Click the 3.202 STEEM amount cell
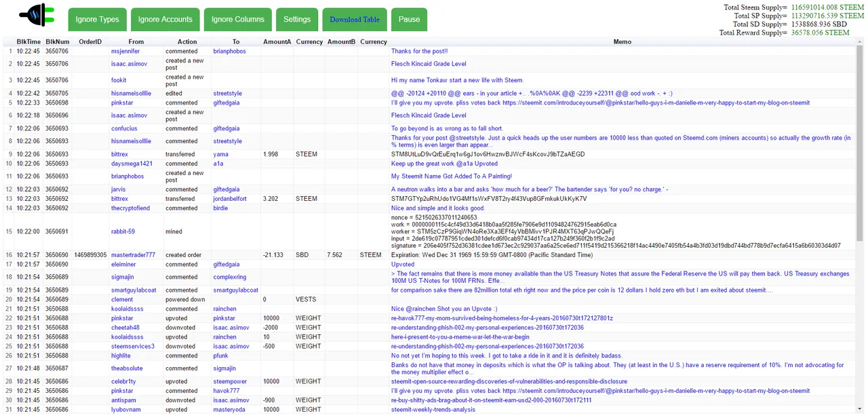The height and width of the screenshot is (420, 868). click(271, 199)
